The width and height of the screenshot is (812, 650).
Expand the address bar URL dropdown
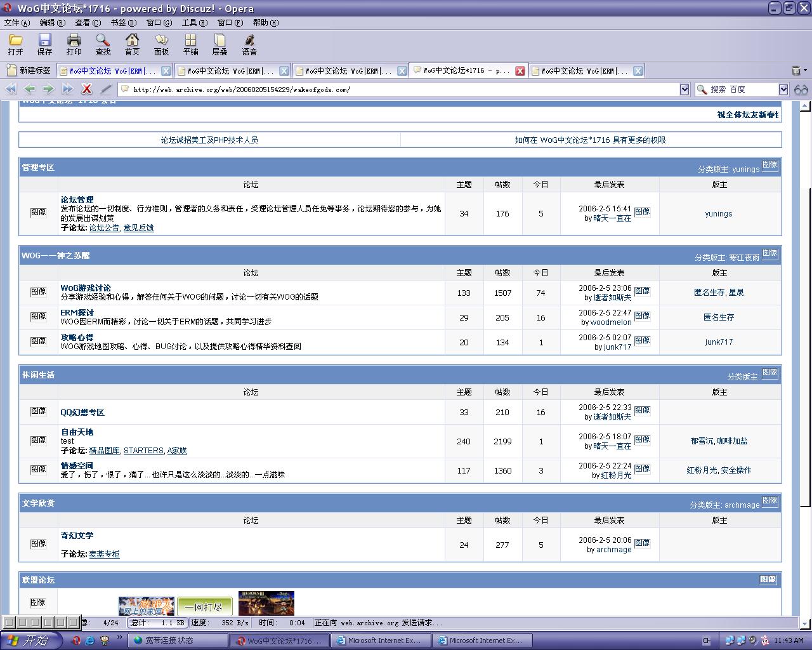pos(684,90)
